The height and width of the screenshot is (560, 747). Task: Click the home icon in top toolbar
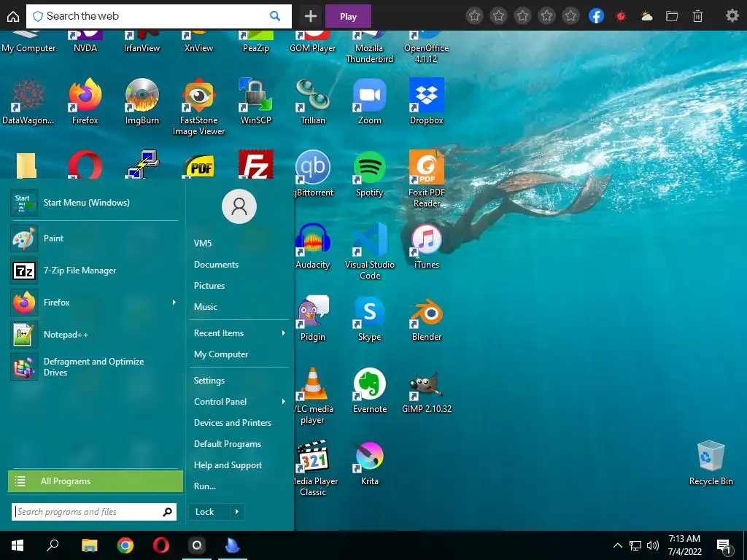tap(13, 16)
